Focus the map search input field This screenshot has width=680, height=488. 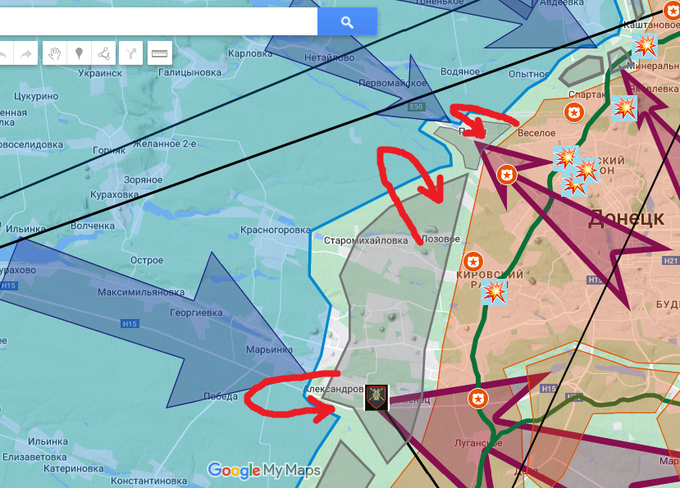pyautogui.click(x=158, y=22)
